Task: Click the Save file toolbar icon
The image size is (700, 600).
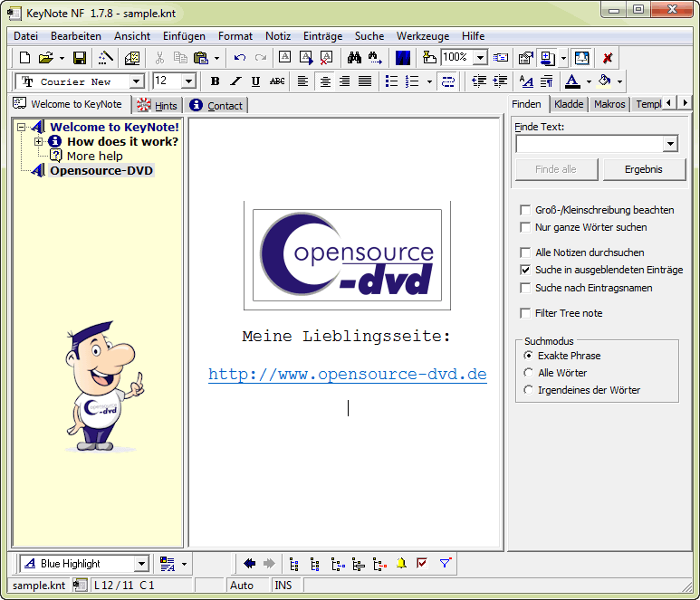Action: [x=80, y=58]
